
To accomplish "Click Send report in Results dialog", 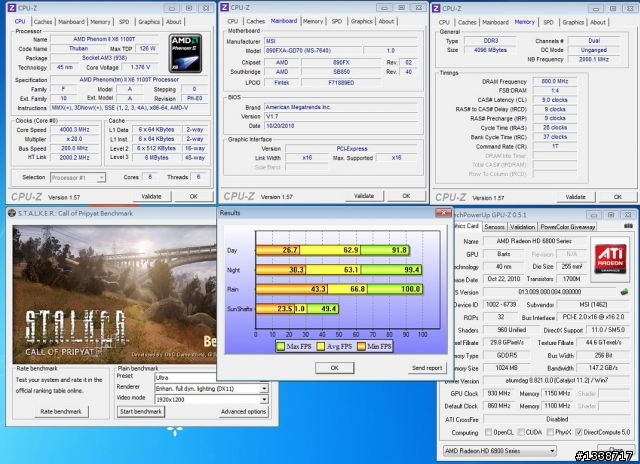I will (x=427, y=368).
